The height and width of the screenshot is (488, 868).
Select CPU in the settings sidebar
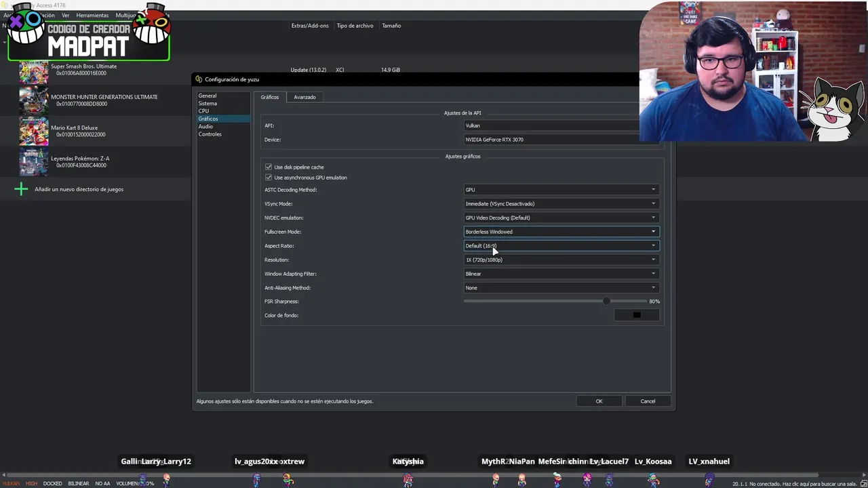point(203,111)
